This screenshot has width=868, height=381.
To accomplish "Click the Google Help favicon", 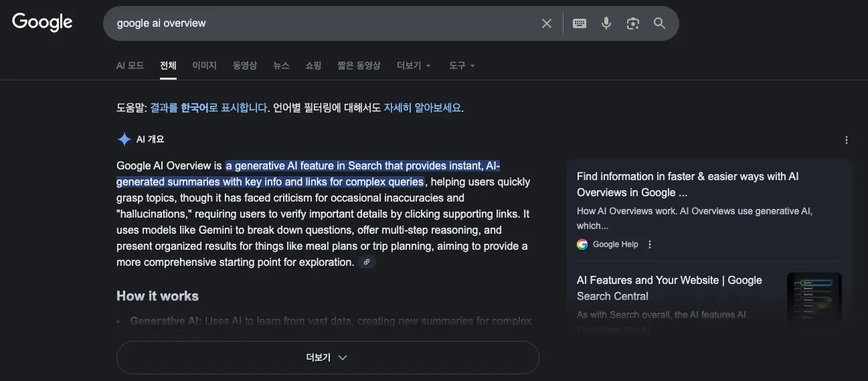I will click(582, 244).
